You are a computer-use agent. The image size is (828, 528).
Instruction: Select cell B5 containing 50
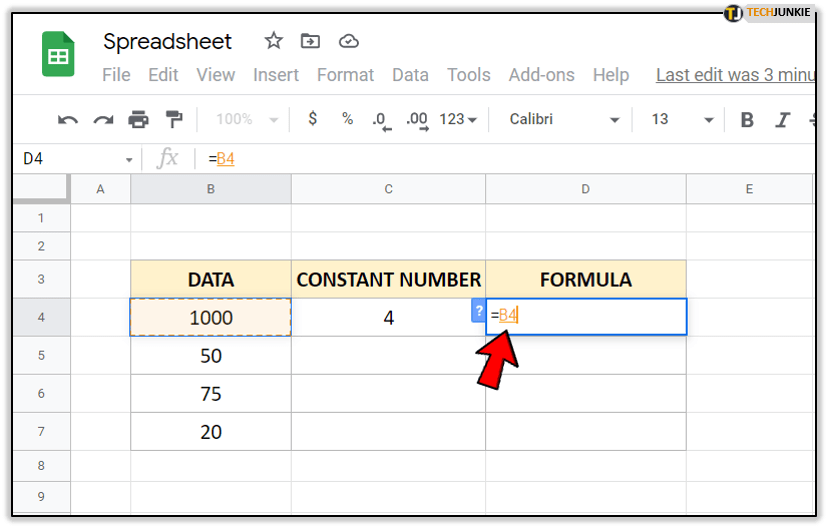click(x=210, y=356)
